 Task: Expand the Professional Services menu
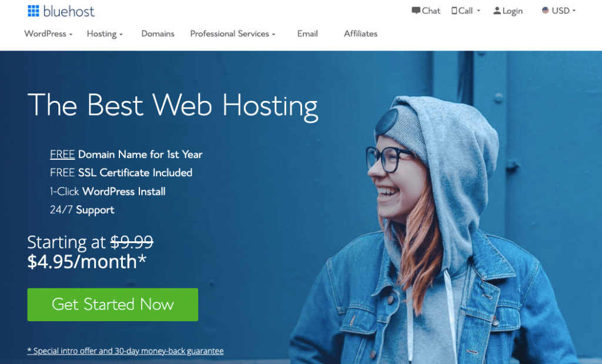coord(233,33)
